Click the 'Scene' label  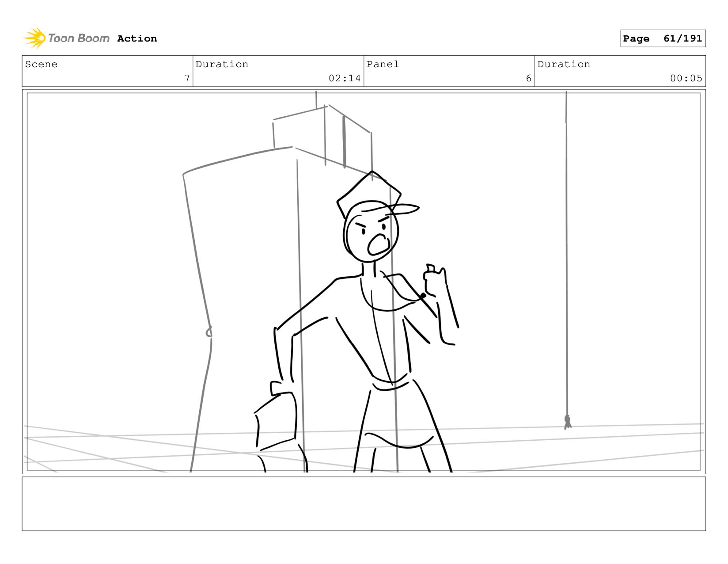41,64
